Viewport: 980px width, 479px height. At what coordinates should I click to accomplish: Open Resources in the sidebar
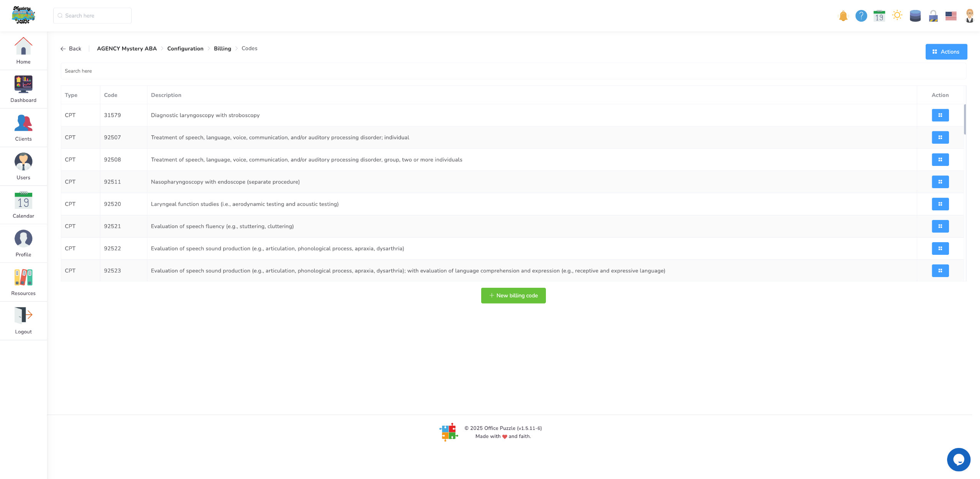click(x=23, y=282)
